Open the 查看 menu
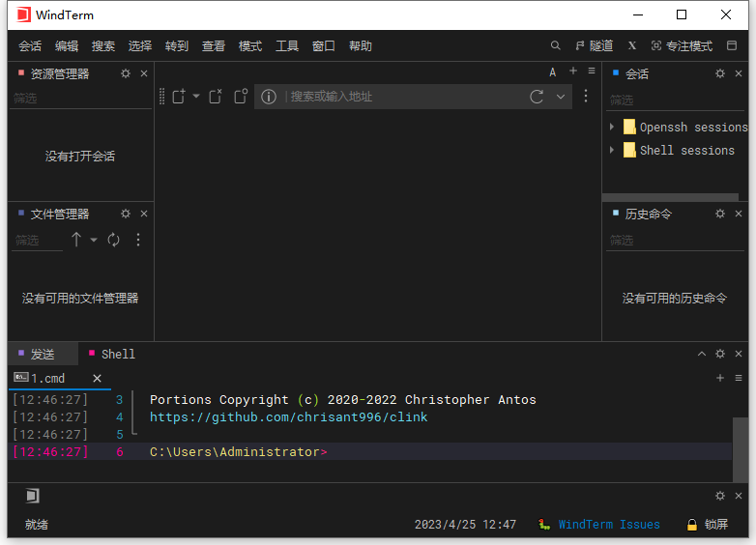The height and width of the screenshot is (545, 756). coord(213,46)
